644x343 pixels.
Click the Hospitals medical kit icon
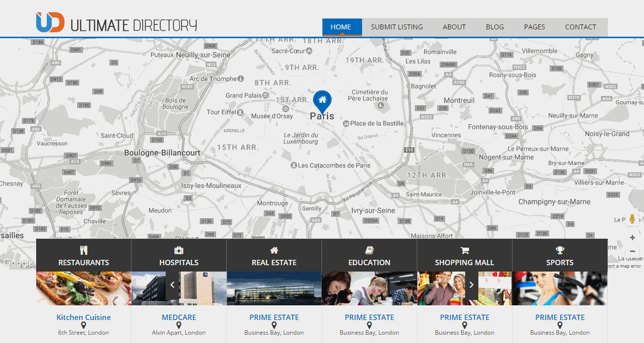click(179, 251)
